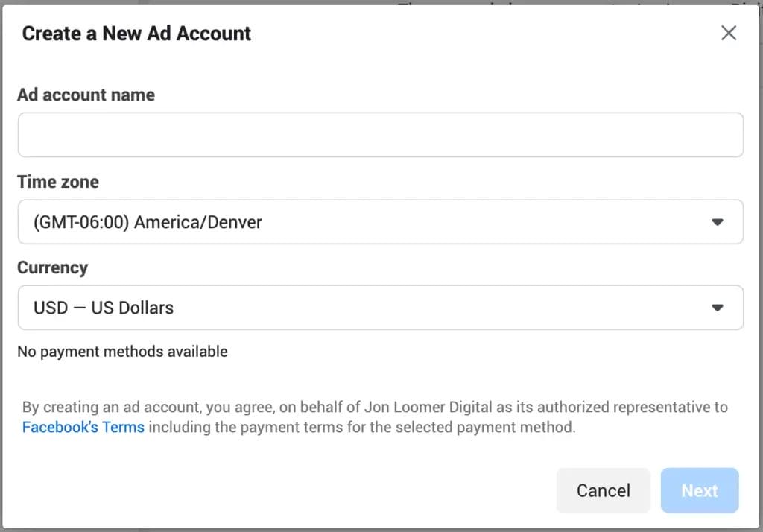Click the Currency field box

coord(380,307)
